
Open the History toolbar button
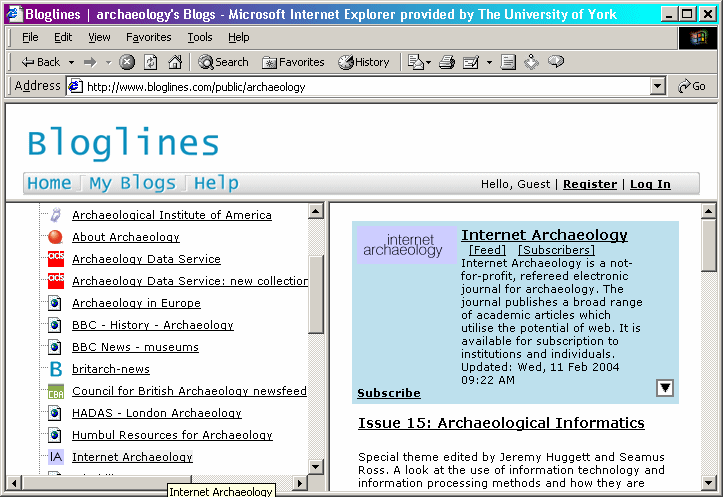pos(364,62)
